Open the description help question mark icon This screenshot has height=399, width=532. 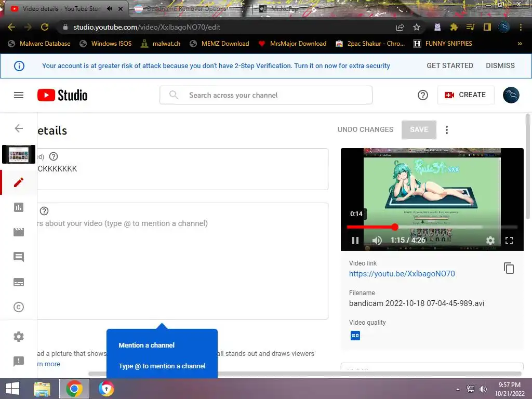pyautogui.click(x=44, y=211)
